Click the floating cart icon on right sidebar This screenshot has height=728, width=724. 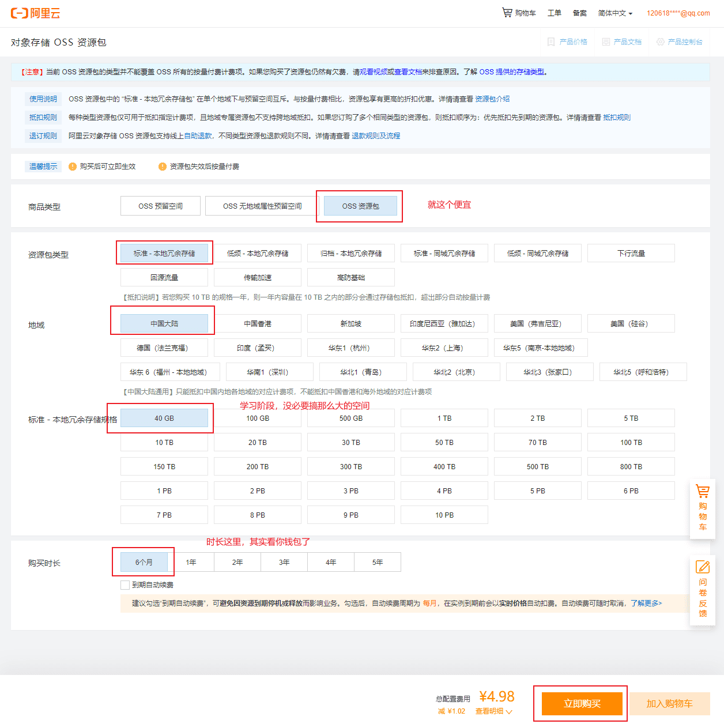click(x=703, y=492)
